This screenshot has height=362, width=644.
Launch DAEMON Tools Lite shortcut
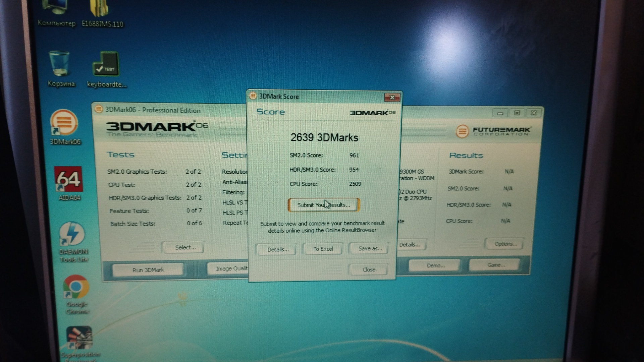tap(73, 242)
